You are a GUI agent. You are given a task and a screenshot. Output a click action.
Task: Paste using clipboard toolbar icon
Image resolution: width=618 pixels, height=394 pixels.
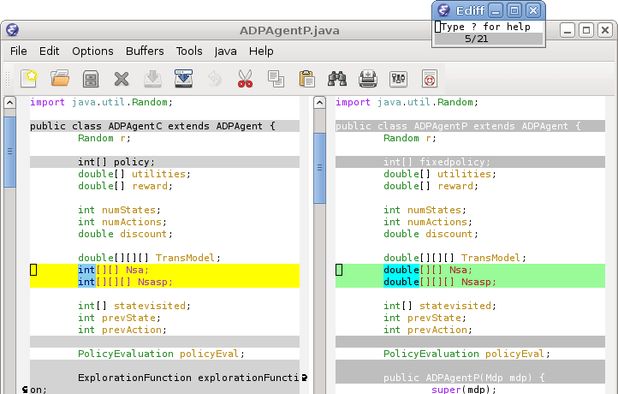pos(307,78)
